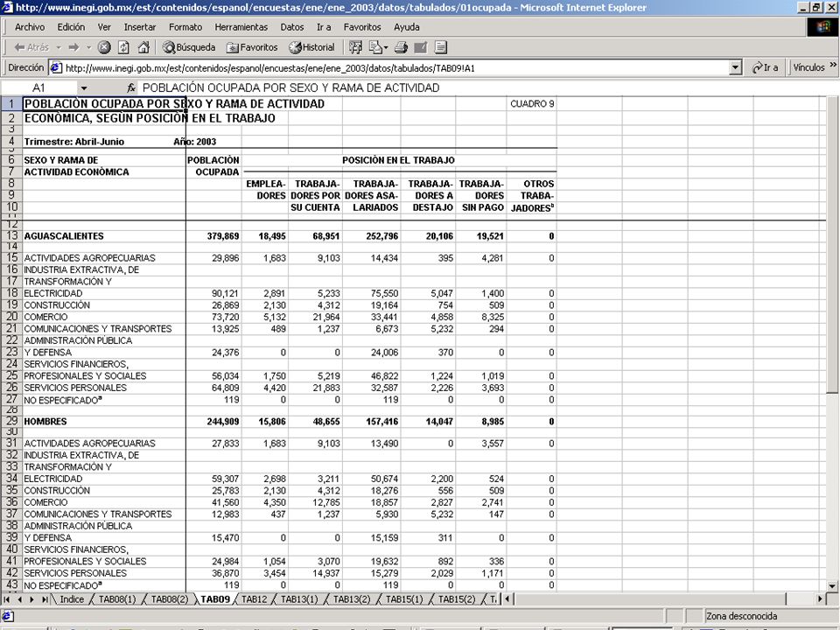Open the mail options dropdown arrow
Image resolution: width=840 pixels, height=630 pixels.
click(386, 47)
